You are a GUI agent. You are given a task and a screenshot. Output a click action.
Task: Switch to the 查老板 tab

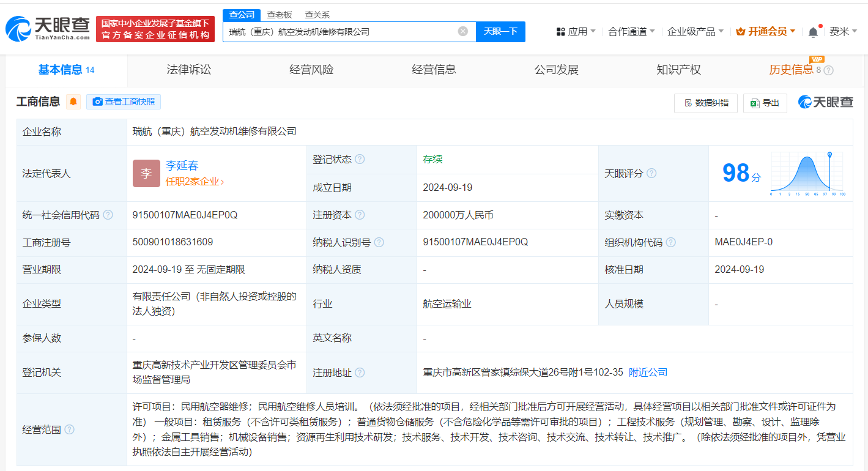point(279,14)
